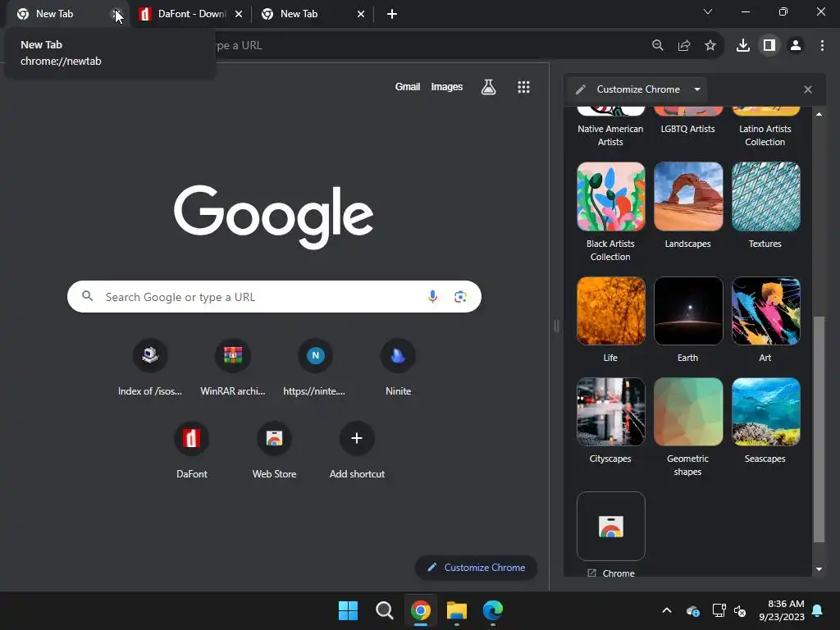Click the muted volume tray icon

pyautogui.click(x=740, y=610)
